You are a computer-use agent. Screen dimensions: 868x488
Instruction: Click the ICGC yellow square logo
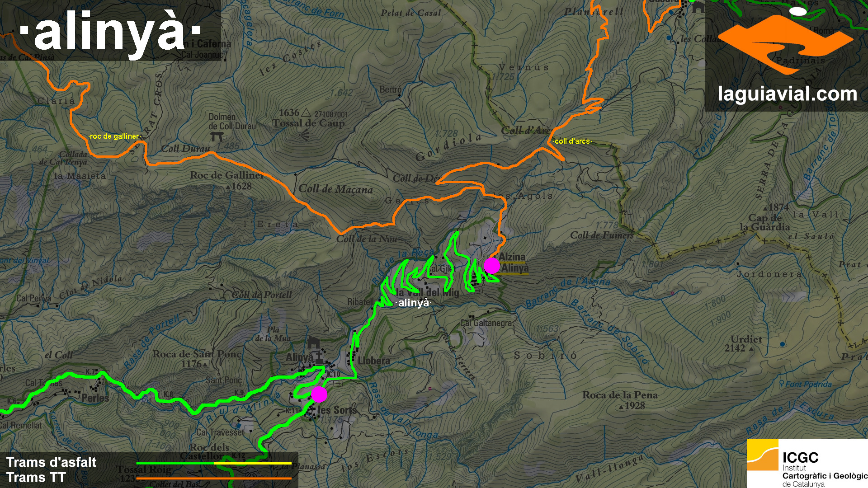(x=762, y=455)
